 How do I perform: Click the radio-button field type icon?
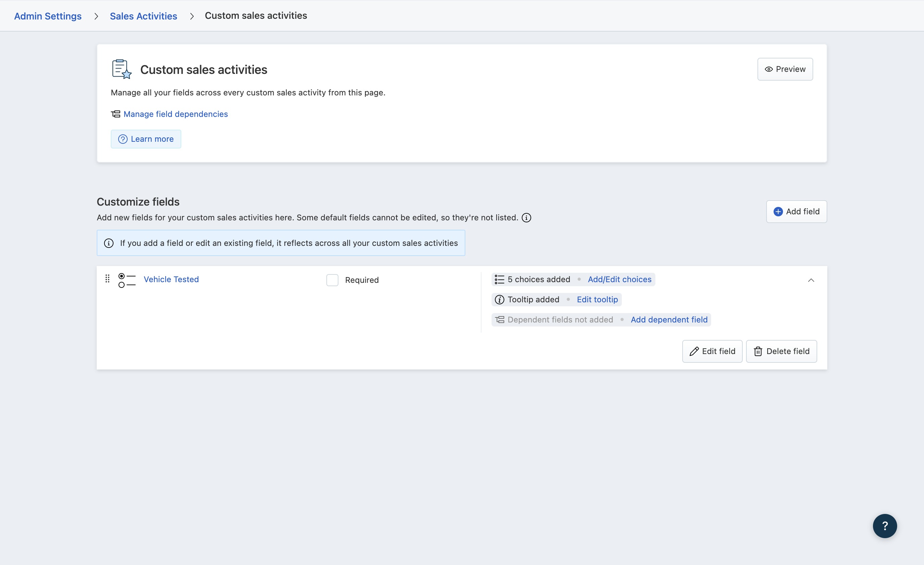tap(127, 280)
